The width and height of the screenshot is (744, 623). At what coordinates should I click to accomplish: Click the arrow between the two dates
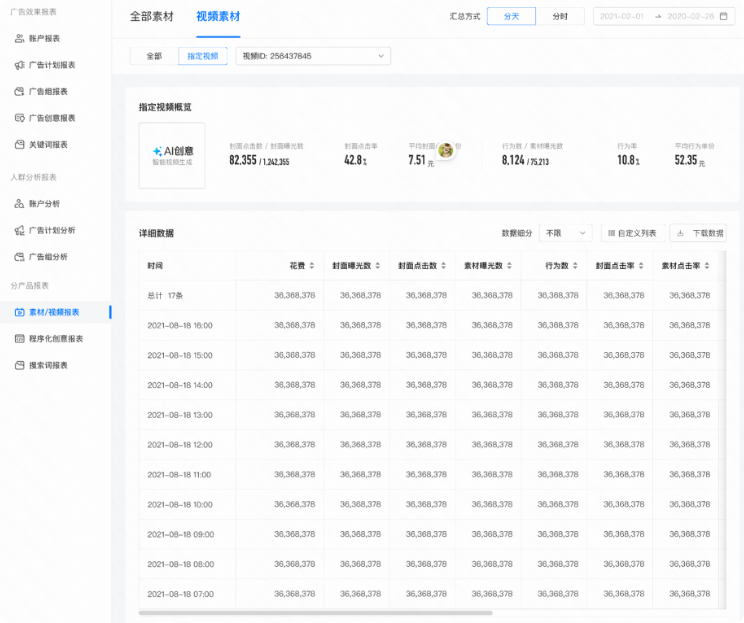click(658, 16)
